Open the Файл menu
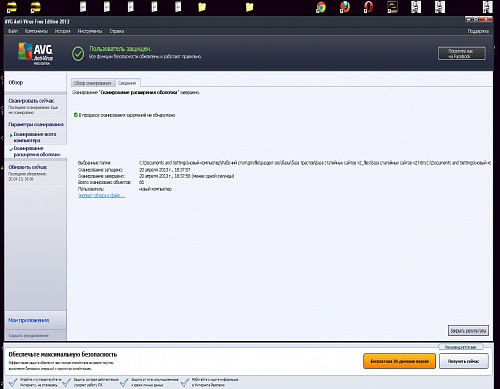The height and width of the screenshot is (389, 500). 13,31
